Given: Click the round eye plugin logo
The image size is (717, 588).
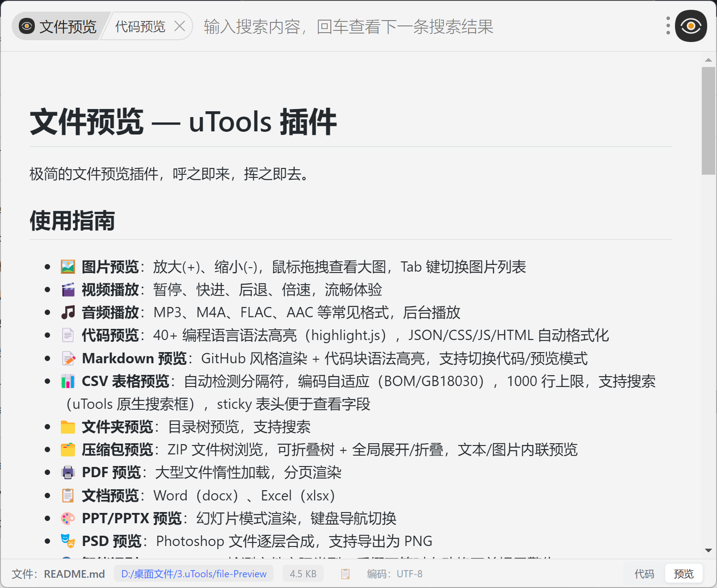Looking at the screenshot, I should click(691, 26).
